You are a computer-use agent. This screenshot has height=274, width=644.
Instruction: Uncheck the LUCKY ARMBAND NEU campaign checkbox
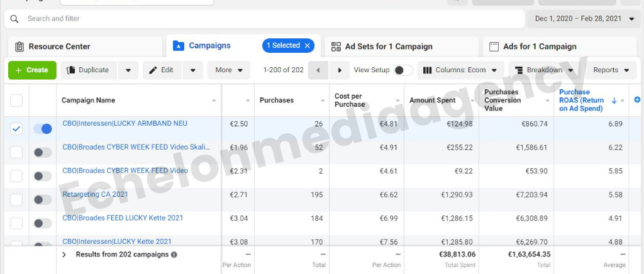click(x=16, y=129)
